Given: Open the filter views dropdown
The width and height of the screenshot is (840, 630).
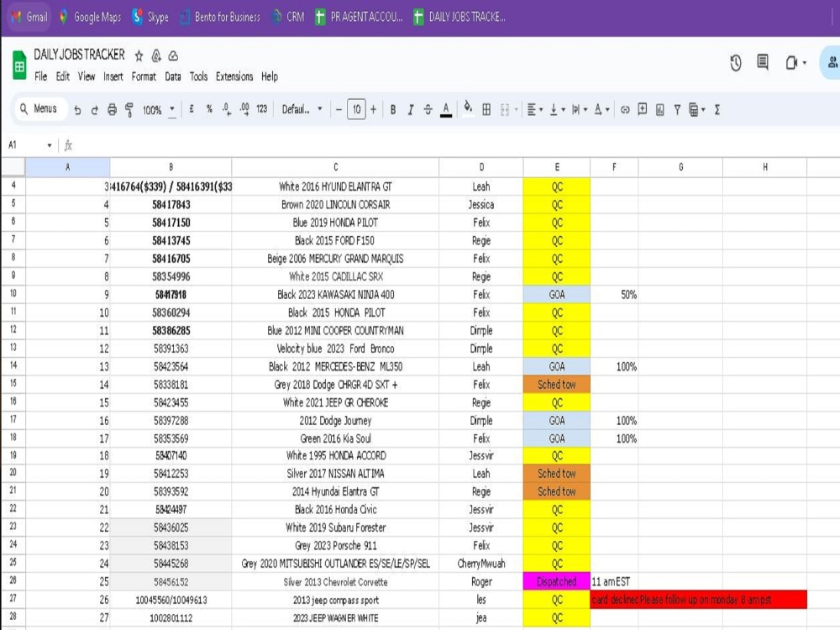Looking at the screenshot, I should coord(696,110).
